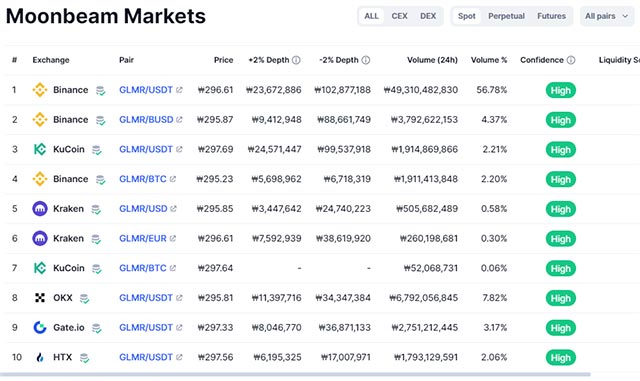Click the ₩6,792,056,845 volume in OKX row
640x381 pixels.
tap(424, 298)
